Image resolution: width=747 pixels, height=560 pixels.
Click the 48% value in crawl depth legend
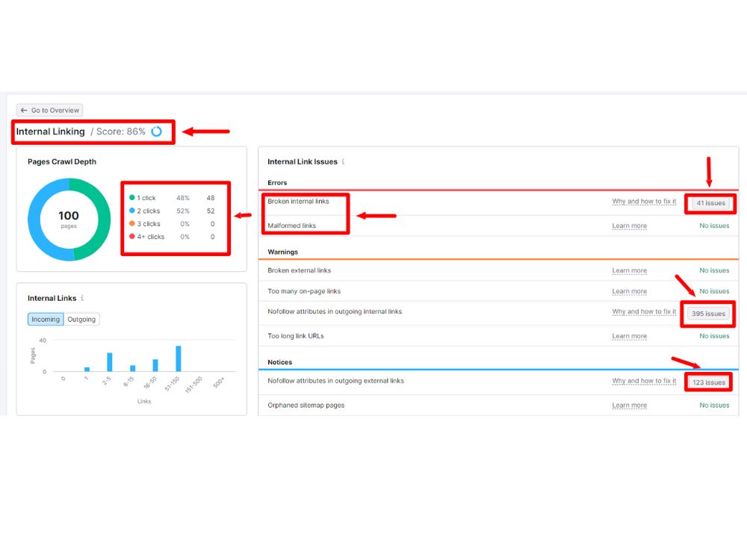click(183, 198)
